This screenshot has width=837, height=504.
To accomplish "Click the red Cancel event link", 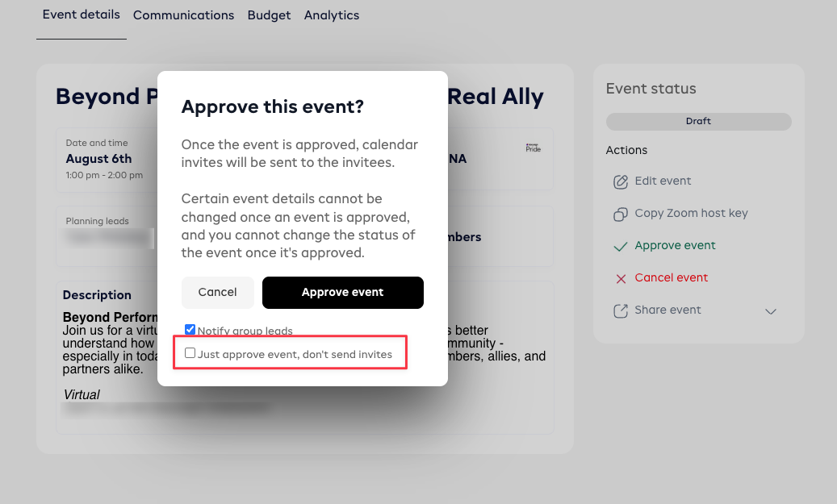I will point(671,277).
